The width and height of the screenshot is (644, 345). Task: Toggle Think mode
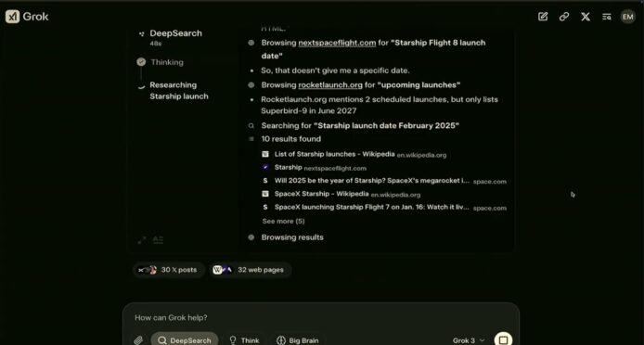244,340
